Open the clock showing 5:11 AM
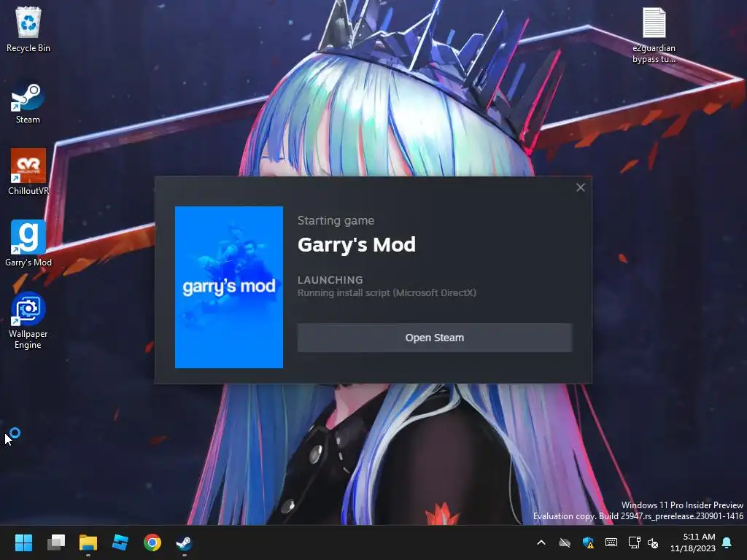This screenshot has height=560, width=747. coord(693,542)
